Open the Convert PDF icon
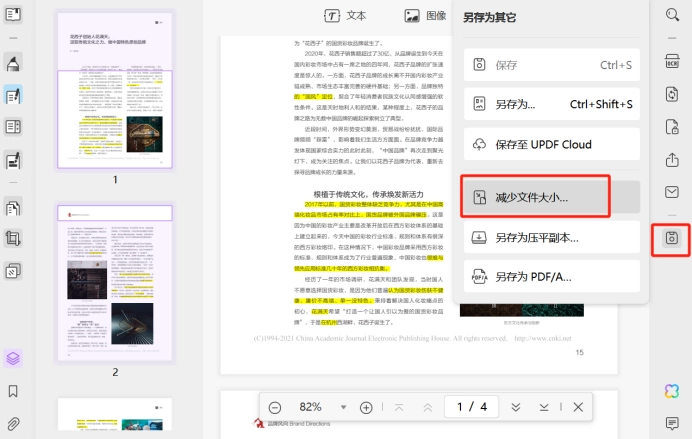The height and width of the screenshot is (439, 692). coord(672,94)
